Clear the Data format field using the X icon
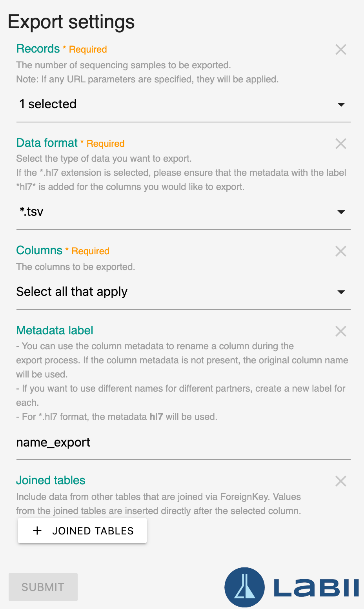The height and width of the screenshot is (609, 364). coord(341,144)
